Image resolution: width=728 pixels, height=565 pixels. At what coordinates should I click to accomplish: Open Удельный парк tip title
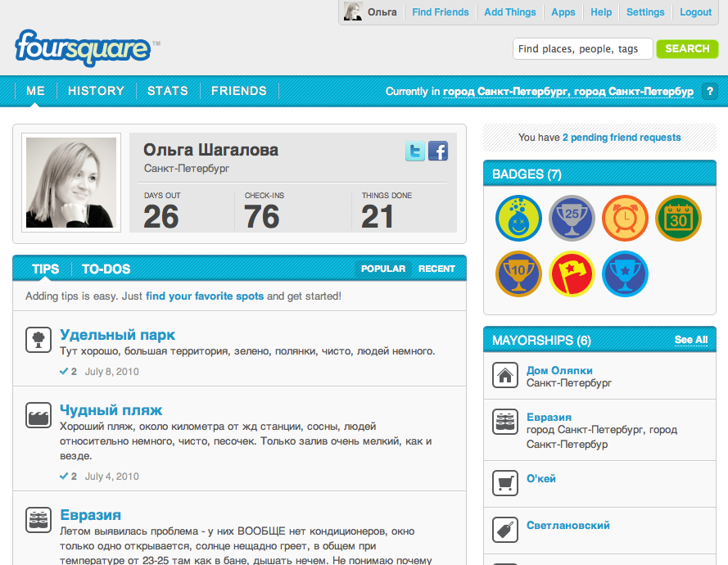point(117,335)
